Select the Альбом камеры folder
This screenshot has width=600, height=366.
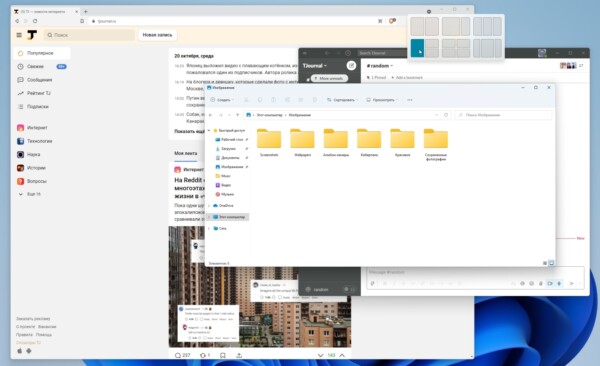pos(336,142)
